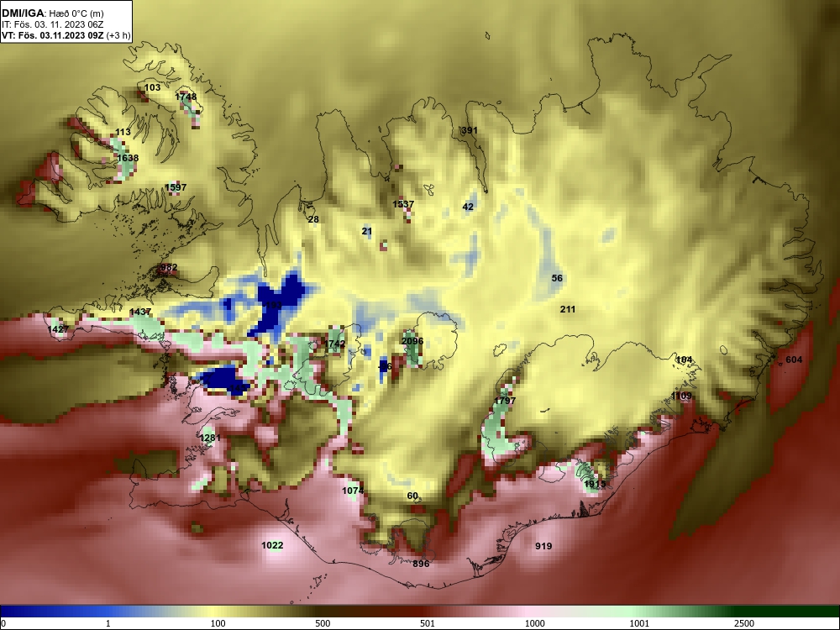Click the legend label 100
840x630 pixels.
218,623
